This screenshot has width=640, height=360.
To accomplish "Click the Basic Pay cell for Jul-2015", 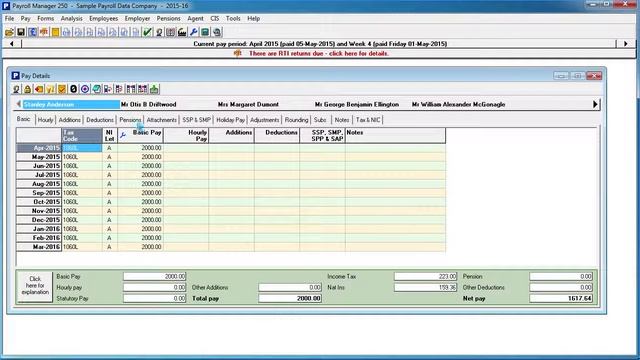I will 140,175.
